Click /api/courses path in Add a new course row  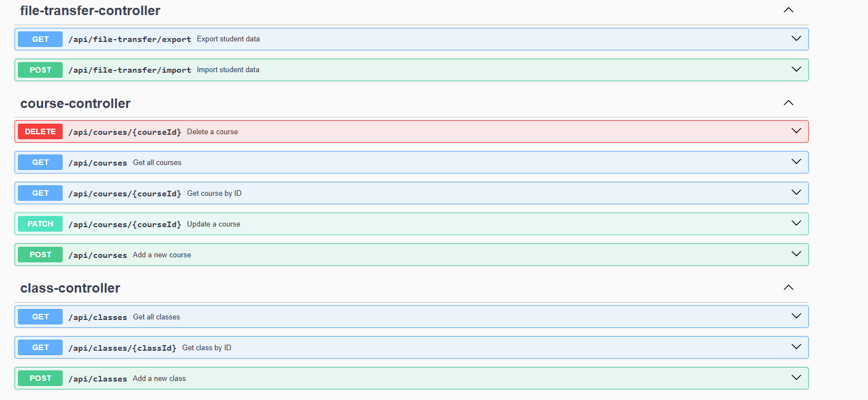pyautogui.click(x=98, y=255)
